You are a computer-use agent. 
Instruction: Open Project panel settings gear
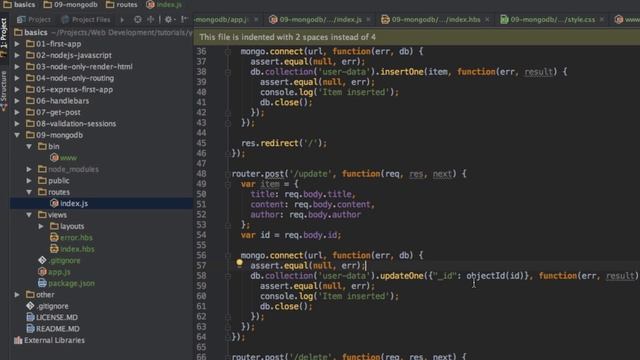click(169, 19)
